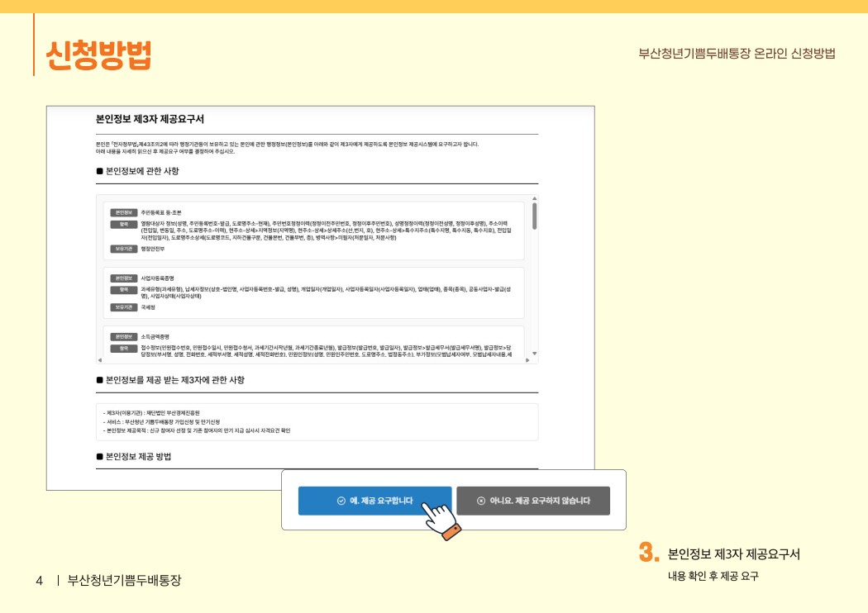Click the x-circle icon on the gray button
868x613 pixels.
coord(481,501)
